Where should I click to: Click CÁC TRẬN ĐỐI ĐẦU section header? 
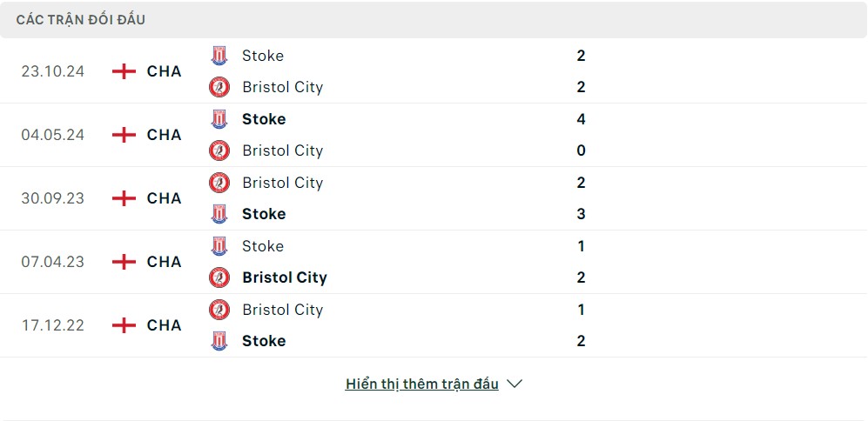point(81,20)
